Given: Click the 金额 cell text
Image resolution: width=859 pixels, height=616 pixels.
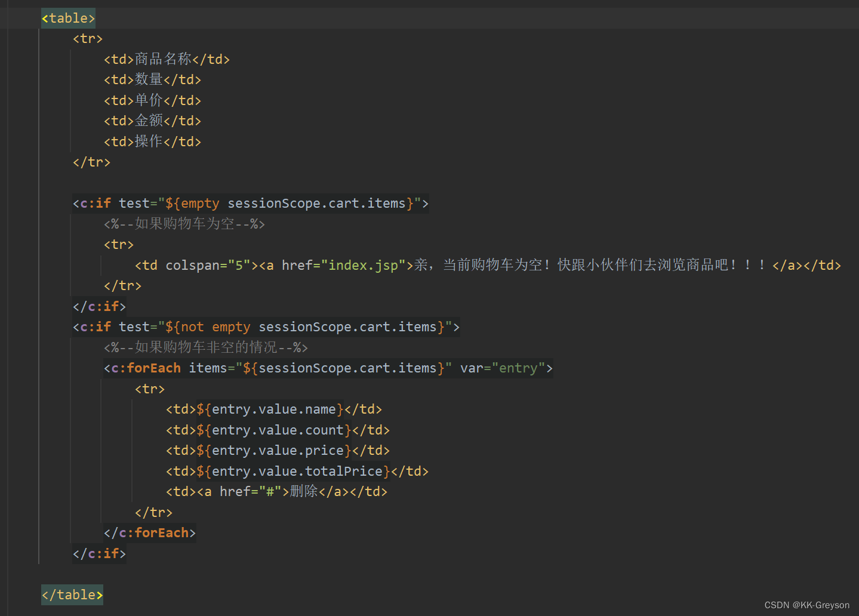Looking at the screenshot, I should [x=149, y=121].
